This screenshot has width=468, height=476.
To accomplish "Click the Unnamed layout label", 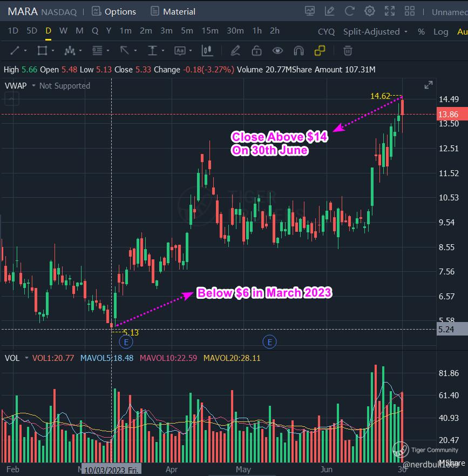I will coord(450,12).
